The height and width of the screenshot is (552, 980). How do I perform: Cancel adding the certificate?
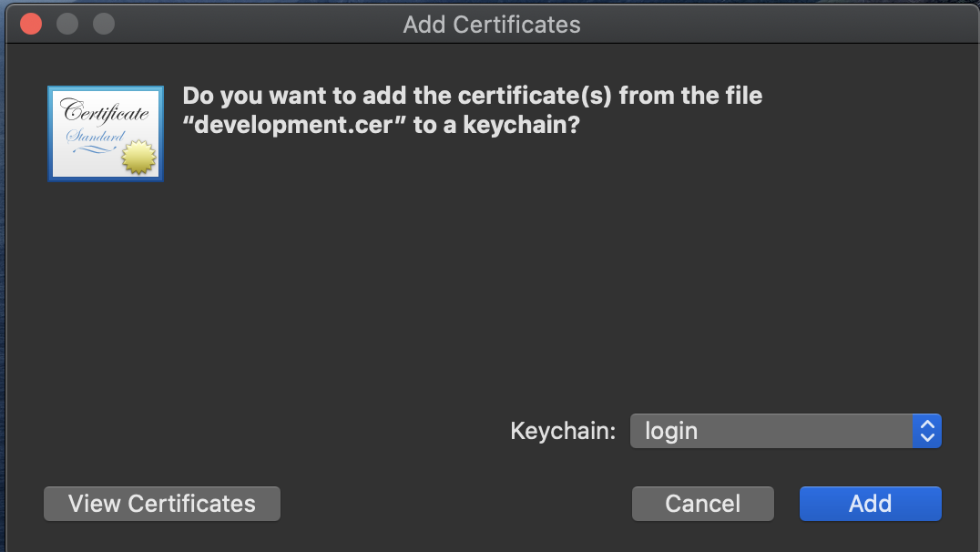tap(702, 503)
